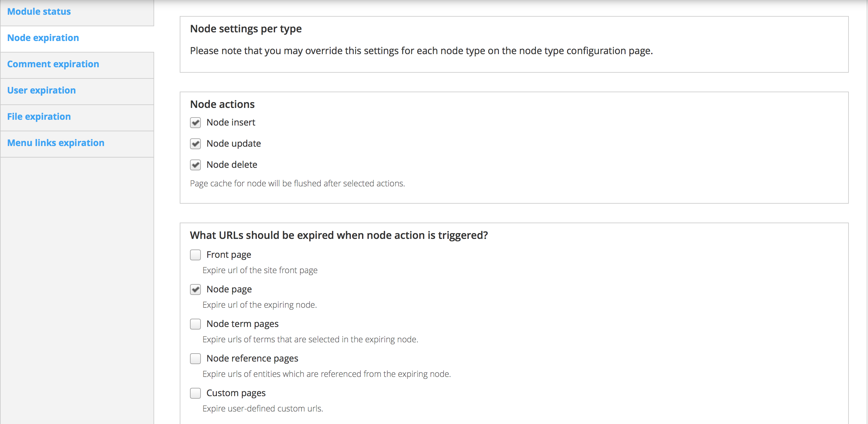Click the Node insert label text
This screenshot has height=424, width=868.
(231, 122)
